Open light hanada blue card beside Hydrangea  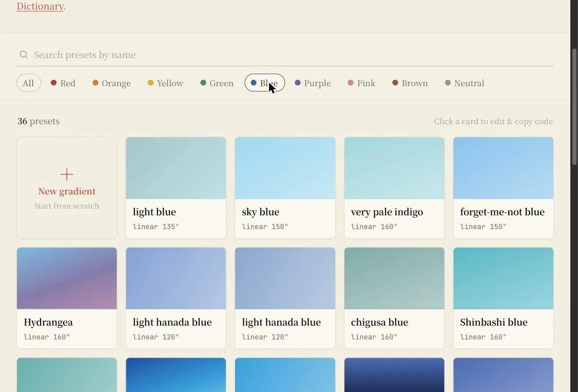(176, 298)
